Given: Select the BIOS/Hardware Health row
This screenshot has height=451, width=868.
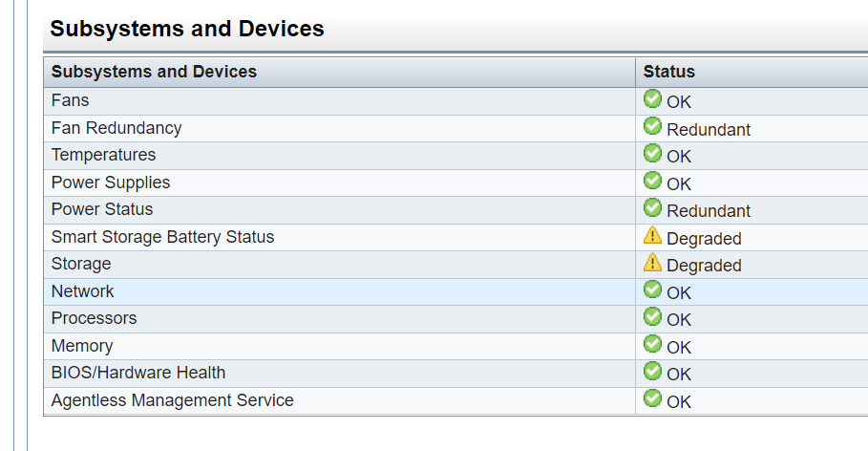Looking at the screenshot, I should [138, 373].
